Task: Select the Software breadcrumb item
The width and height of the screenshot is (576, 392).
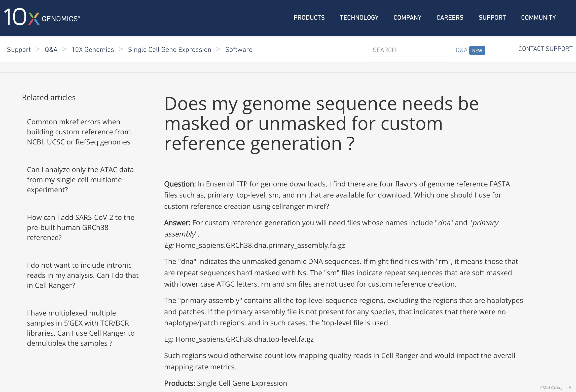Action: coord(238,50)
